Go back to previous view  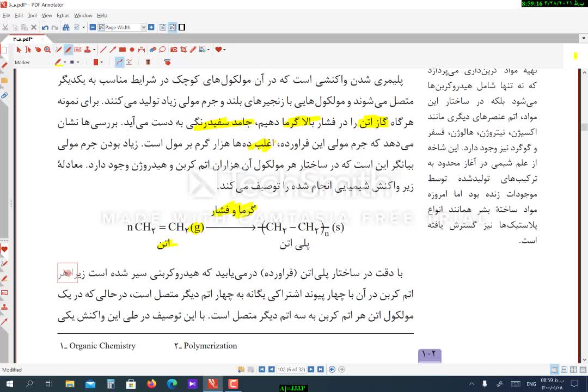[x=332, y=370]
